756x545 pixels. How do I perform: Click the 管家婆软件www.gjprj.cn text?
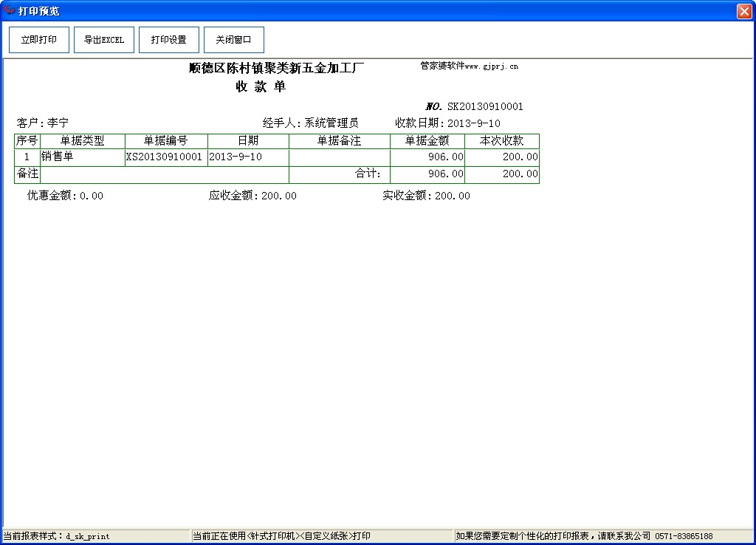click(469, 66)
